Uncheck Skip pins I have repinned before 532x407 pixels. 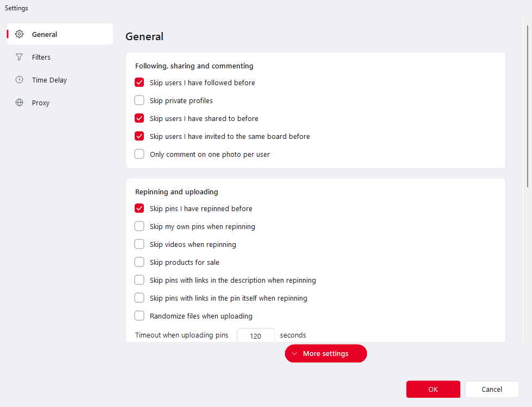pyautogui.click(x=139, y=208)
